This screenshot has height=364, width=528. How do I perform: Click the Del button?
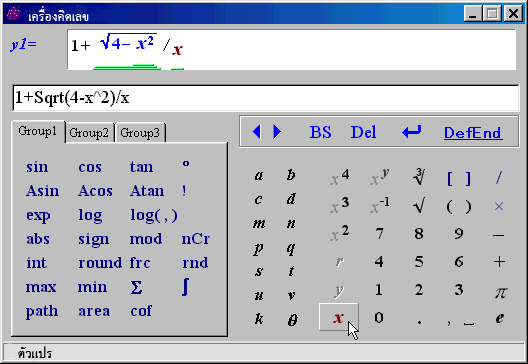[x=363, y=132]
